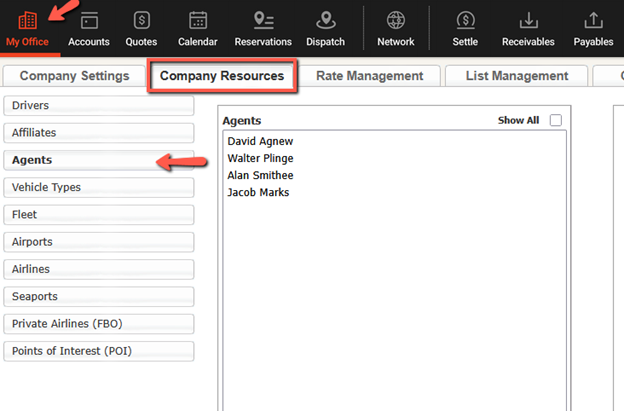Image resolution: width=624 pixels, height=411 pixels.
Task: Open the Drivers resource section
Action: [x=99, y=106]
